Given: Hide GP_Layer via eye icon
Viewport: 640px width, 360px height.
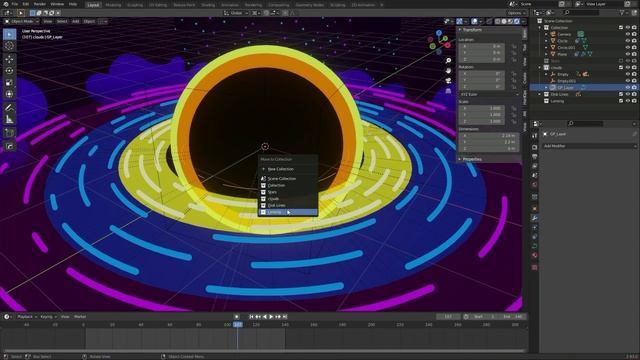Looking at the screenshot, I should [628, 87].
